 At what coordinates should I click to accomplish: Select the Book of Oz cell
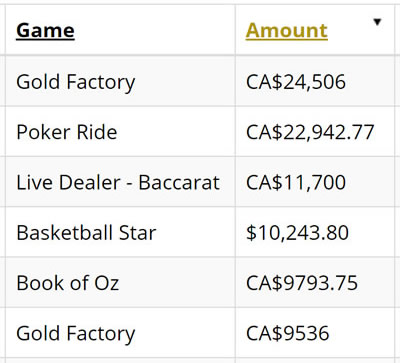[x=120, y=282]
